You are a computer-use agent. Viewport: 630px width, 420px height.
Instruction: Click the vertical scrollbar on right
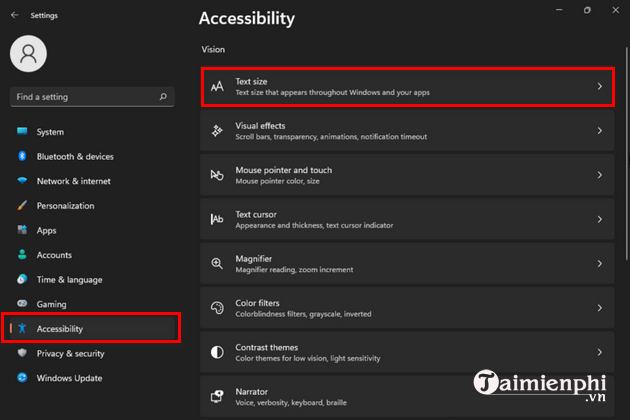(627, 154)
